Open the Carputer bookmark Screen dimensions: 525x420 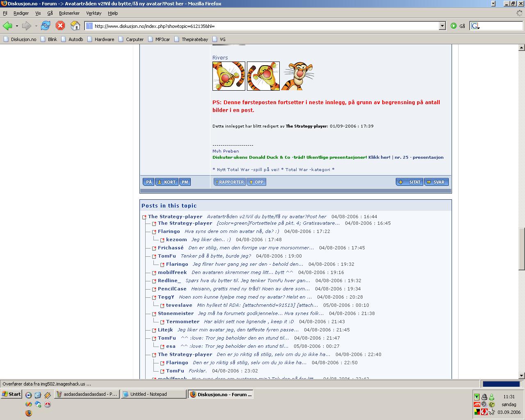131,39
